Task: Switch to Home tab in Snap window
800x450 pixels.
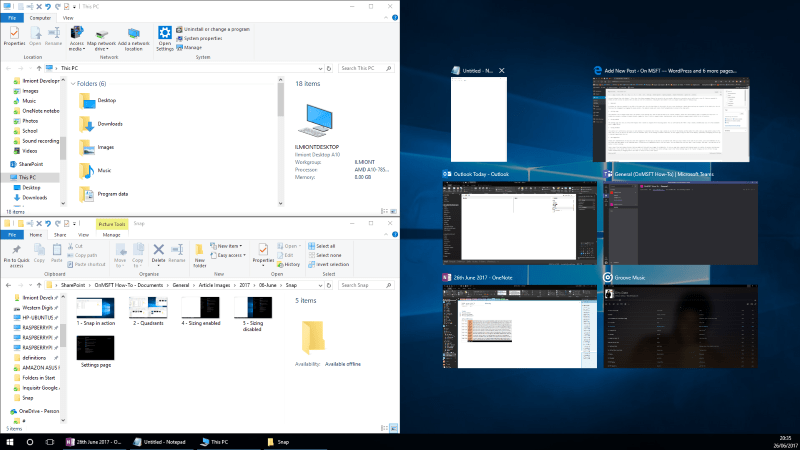Action: 36,235
